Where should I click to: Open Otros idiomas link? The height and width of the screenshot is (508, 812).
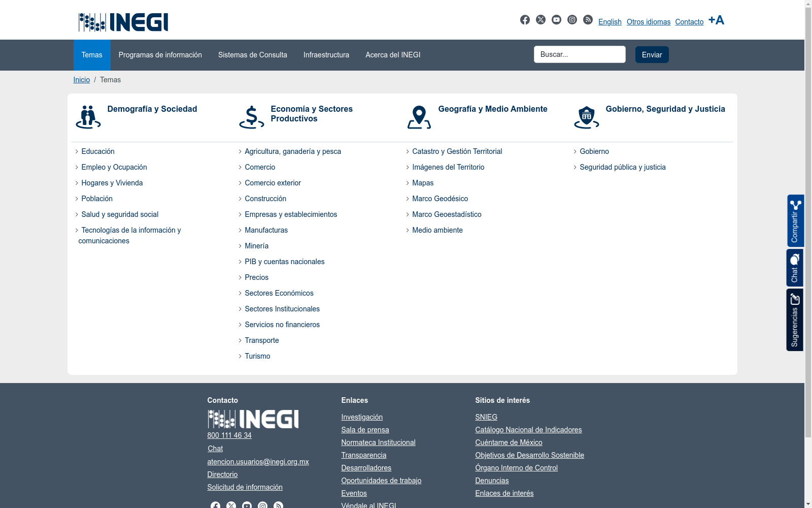click(649, 22)
